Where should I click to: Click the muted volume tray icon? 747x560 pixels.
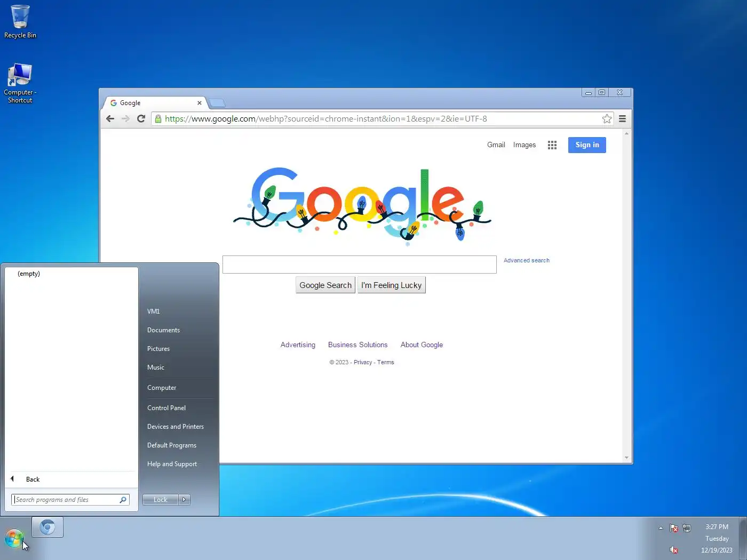[x=674, y=550]
